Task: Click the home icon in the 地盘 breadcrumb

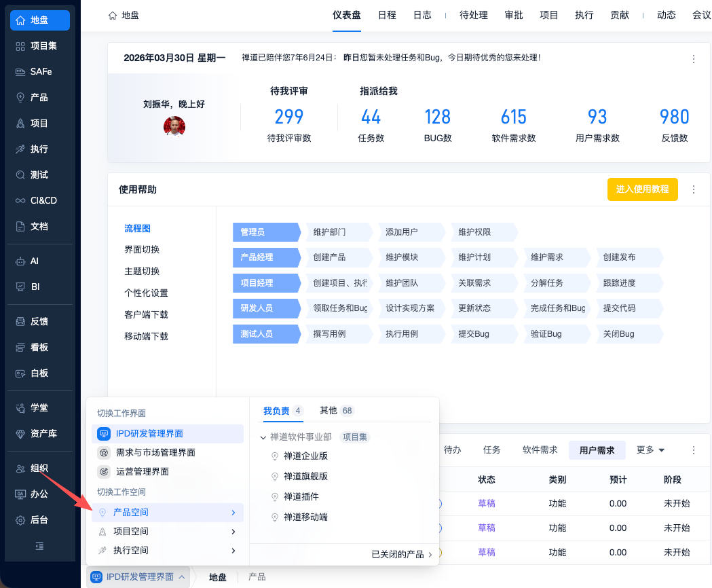Action: click(x=113, y=16)
